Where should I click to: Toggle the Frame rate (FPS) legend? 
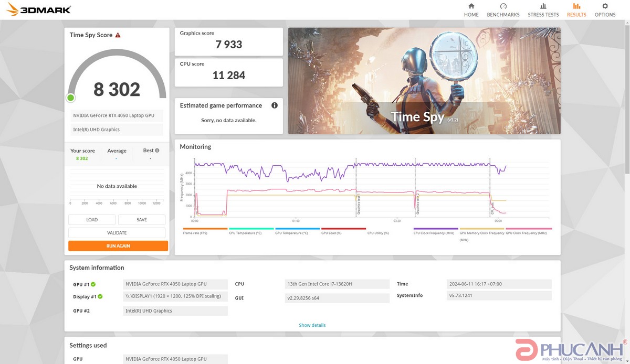click(205, 231)
